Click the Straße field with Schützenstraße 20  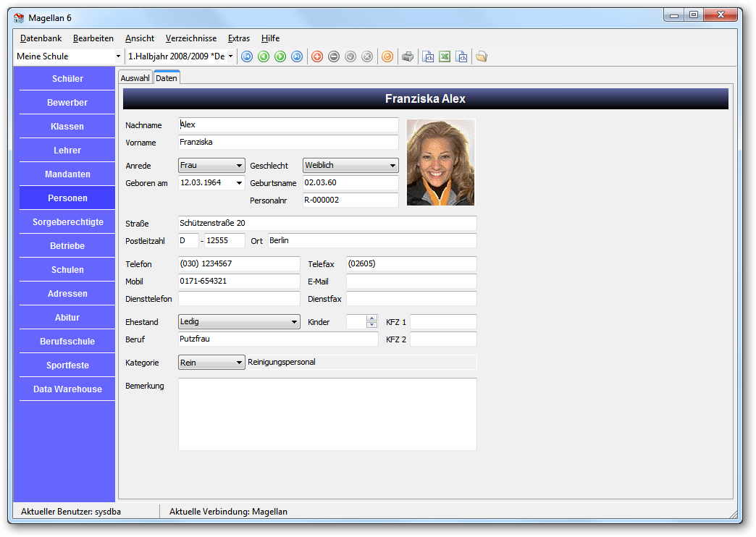pos(327,223)
